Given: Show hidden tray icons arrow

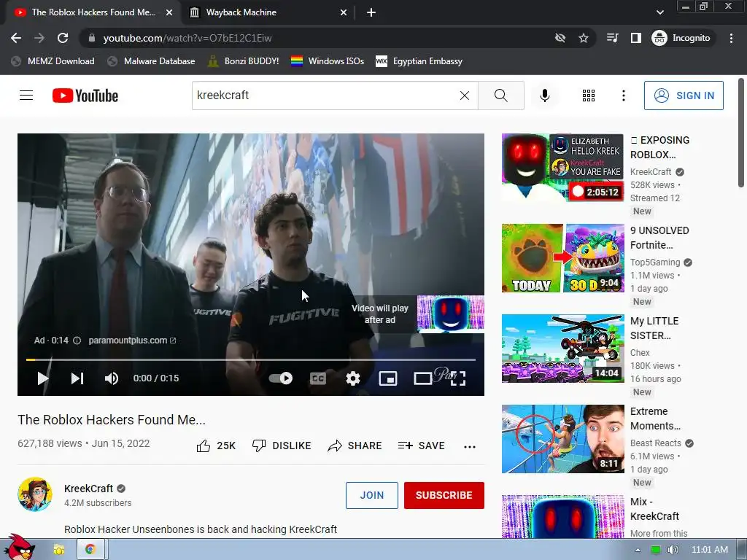Looking at the screenshot, I should point(638,550).
